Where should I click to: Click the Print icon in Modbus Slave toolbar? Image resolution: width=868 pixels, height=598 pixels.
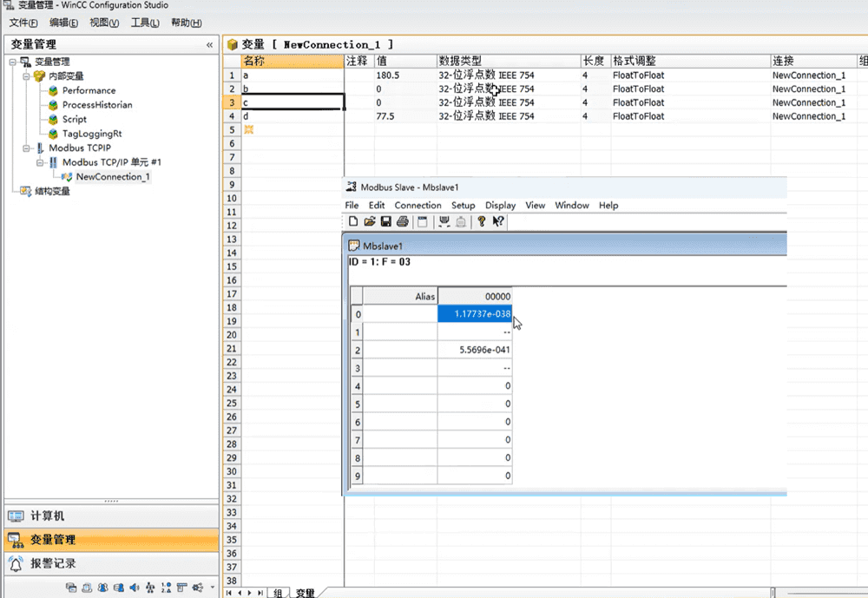(402, 221)
